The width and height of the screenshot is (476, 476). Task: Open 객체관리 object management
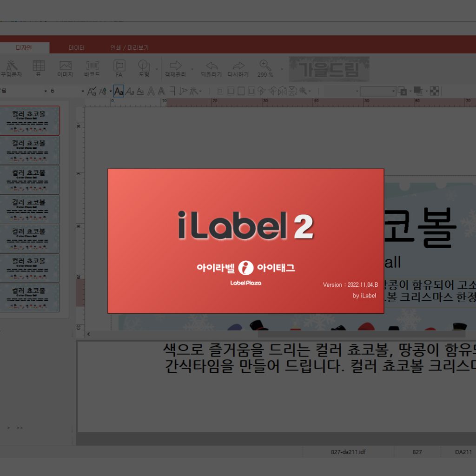click(x=175, y=69)
